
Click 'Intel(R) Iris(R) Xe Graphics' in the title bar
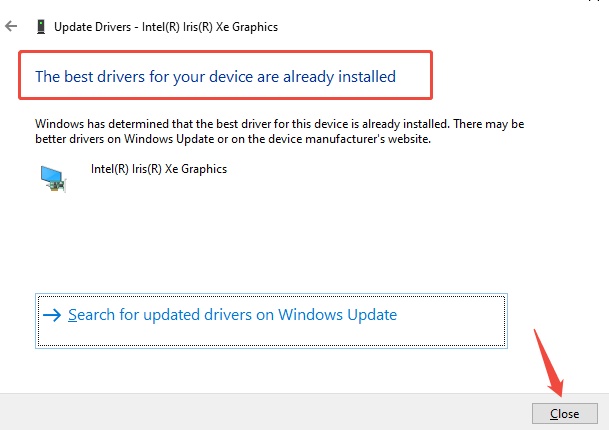tap(214, 27)
